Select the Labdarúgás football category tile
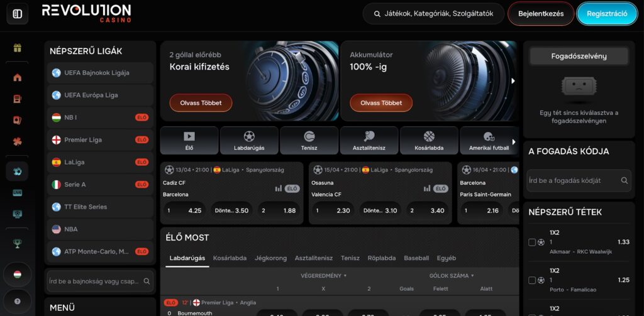 (249, 140)
